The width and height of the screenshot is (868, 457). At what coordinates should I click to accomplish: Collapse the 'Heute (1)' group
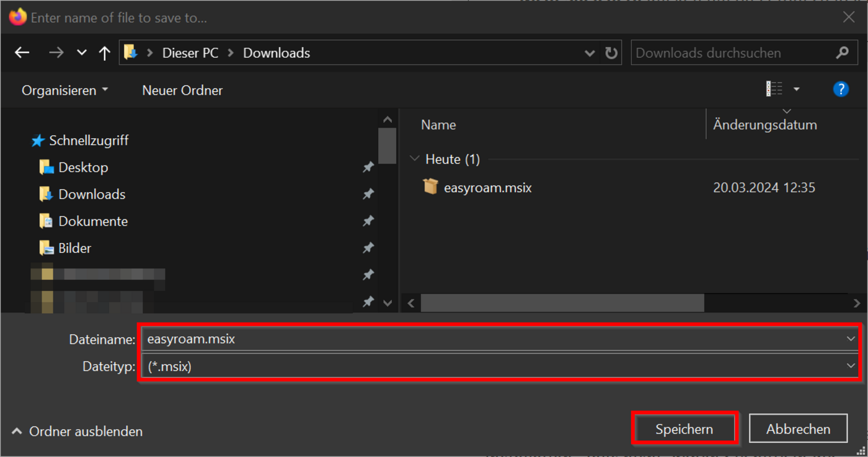click(x=415, y=159)
